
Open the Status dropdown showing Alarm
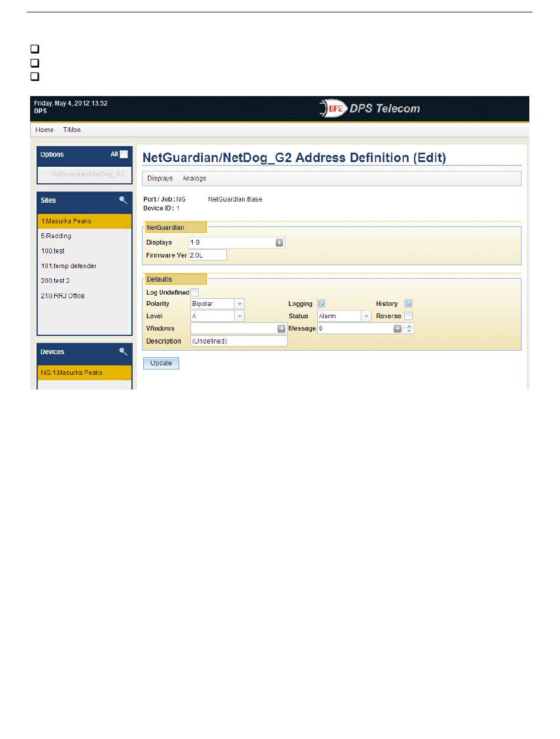point(344,316)
